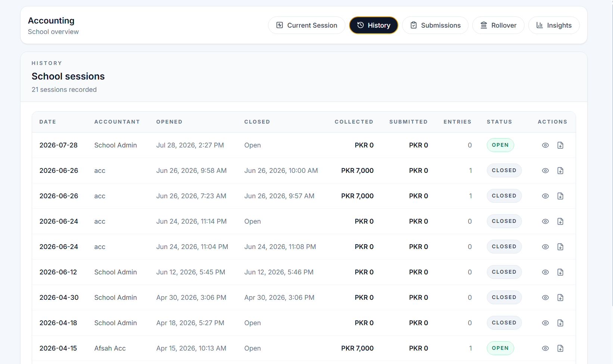
Task: Click the ENTRIES column header
Action: pos(458,122)
